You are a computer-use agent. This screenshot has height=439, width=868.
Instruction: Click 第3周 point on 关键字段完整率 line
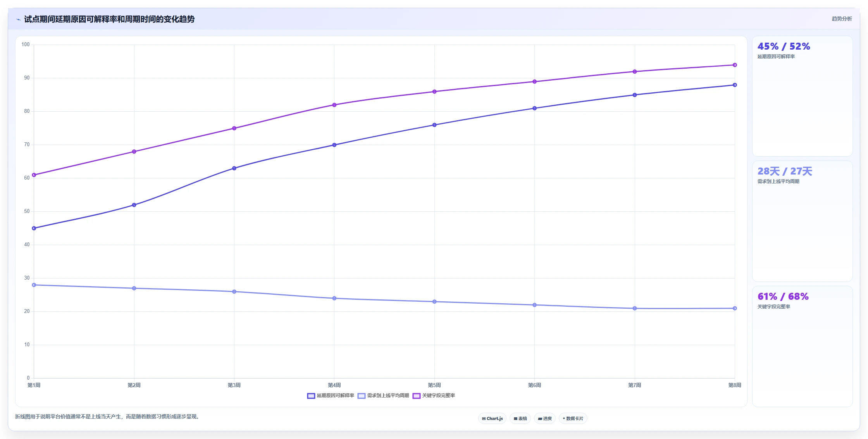[x=234, y=128]
